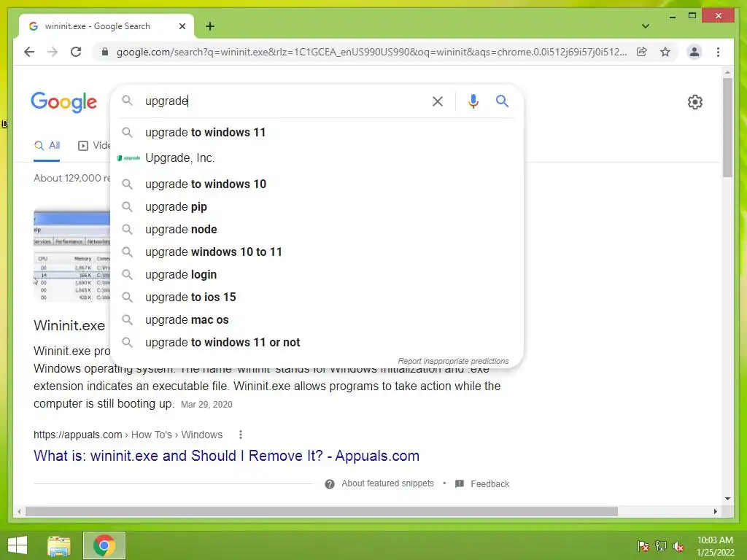Screen dimensions: 747x560
Task: Share this page using the address bar icon
Action: point(642,52)
